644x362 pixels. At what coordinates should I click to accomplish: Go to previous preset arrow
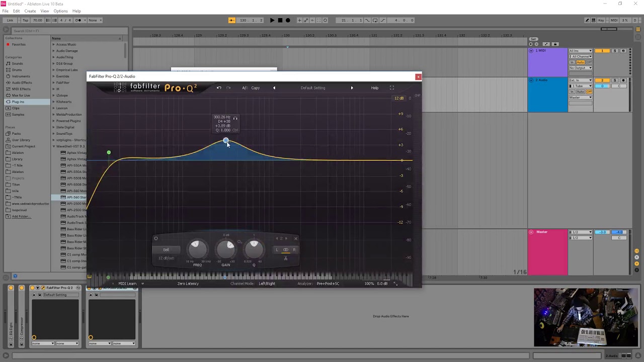[274, 88]
